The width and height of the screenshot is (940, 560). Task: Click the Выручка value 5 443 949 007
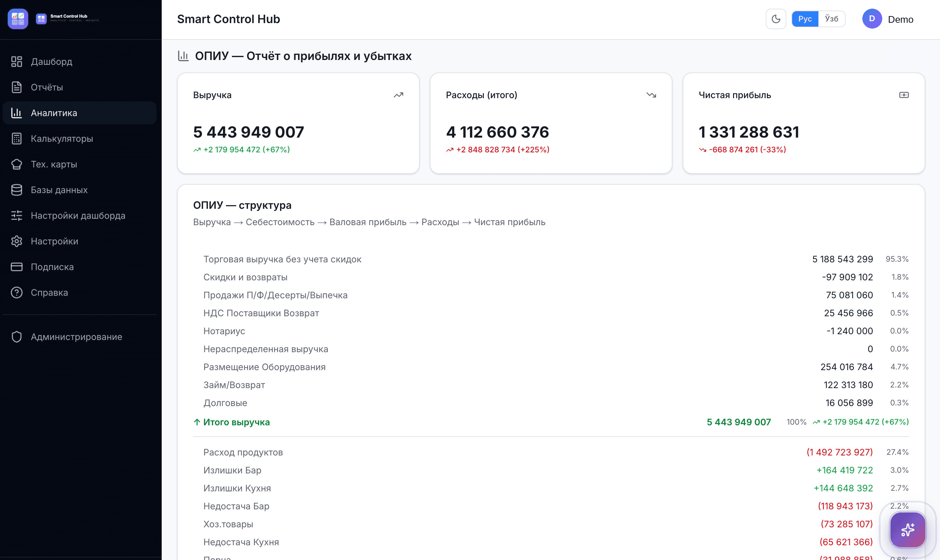click(249, 132)
